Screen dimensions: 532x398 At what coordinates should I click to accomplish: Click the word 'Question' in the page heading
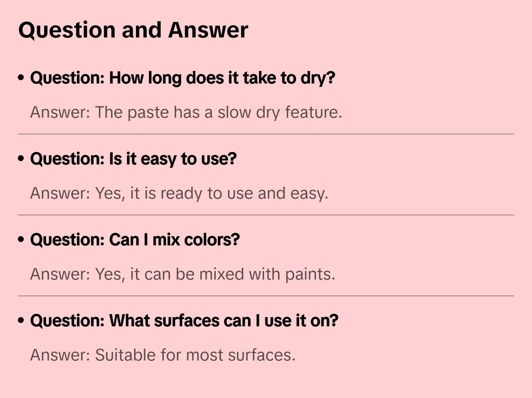(x=67, y=30)
